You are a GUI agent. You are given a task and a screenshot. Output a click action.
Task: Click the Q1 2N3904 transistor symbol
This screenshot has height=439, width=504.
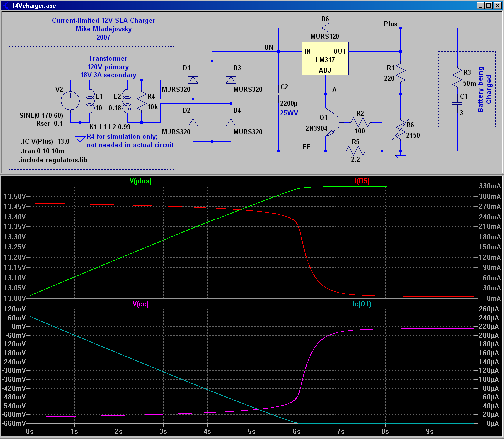point(333,124)
